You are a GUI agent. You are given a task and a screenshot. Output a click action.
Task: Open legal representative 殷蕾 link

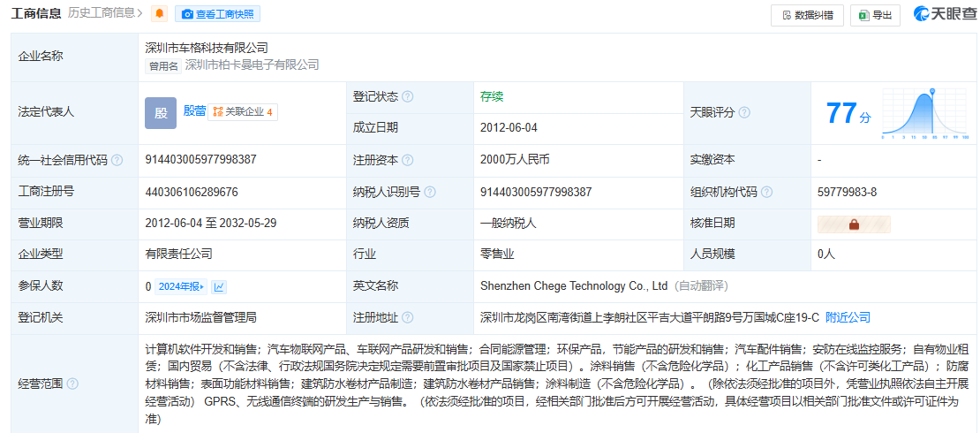[194, 110]
